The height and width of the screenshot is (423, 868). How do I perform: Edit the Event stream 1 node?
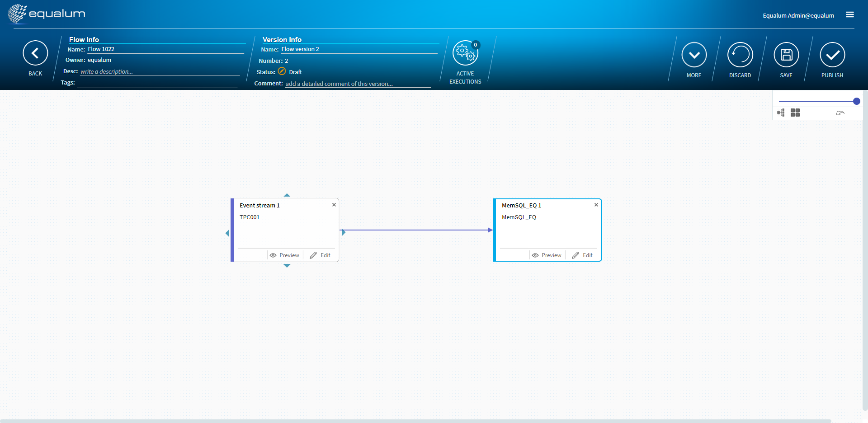tap(320, 255)
